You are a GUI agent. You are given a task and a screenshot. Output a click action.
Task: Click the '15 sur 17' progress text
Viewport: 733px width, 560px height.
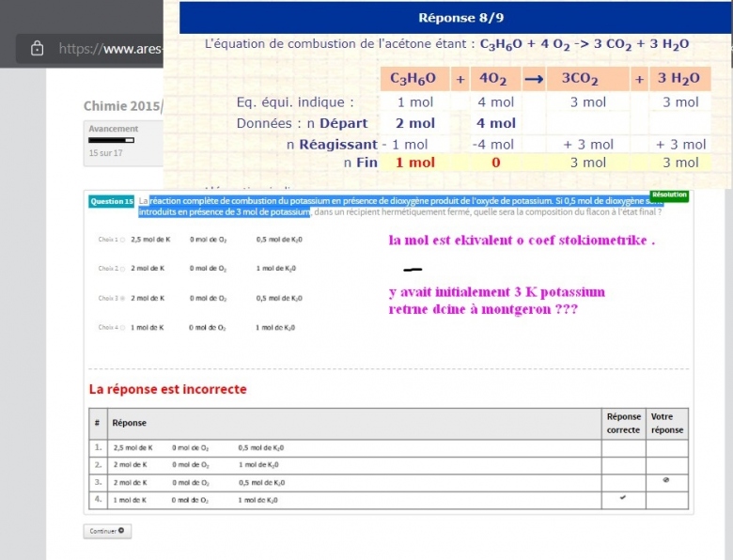105,153
